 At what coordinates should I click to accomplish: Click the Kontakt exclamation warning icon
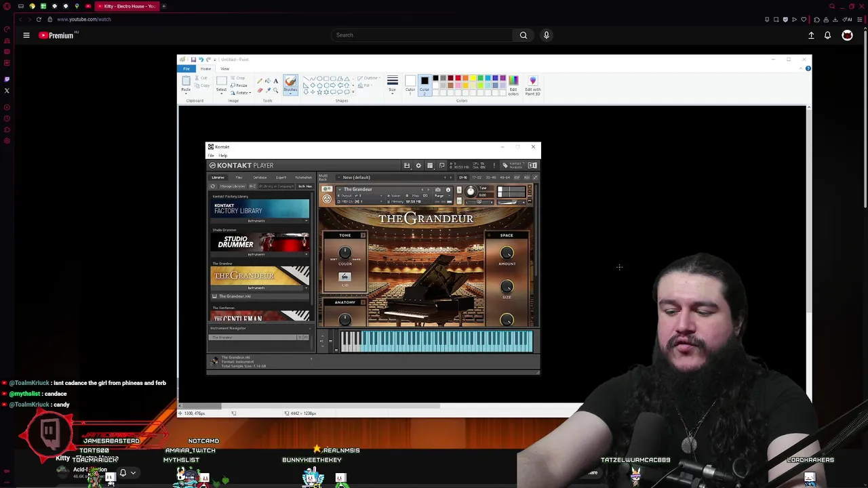point(494,165)
